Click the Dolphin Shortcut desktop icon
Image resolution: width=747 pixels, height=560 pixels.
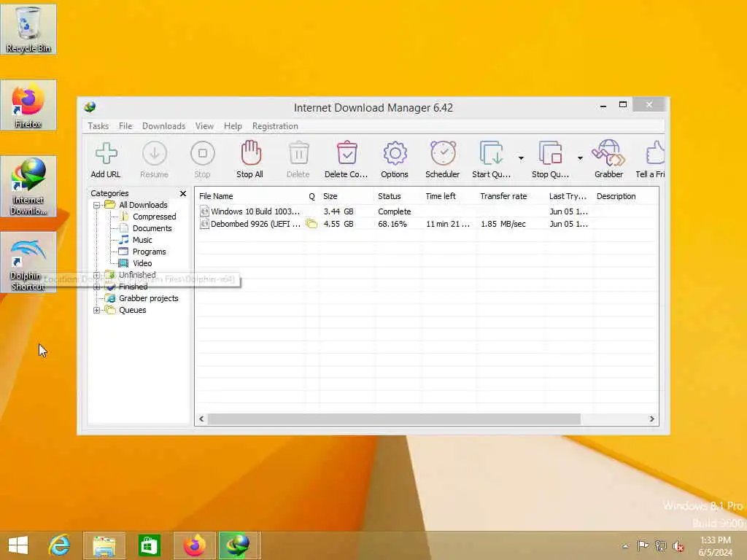[x=28, y=262]
